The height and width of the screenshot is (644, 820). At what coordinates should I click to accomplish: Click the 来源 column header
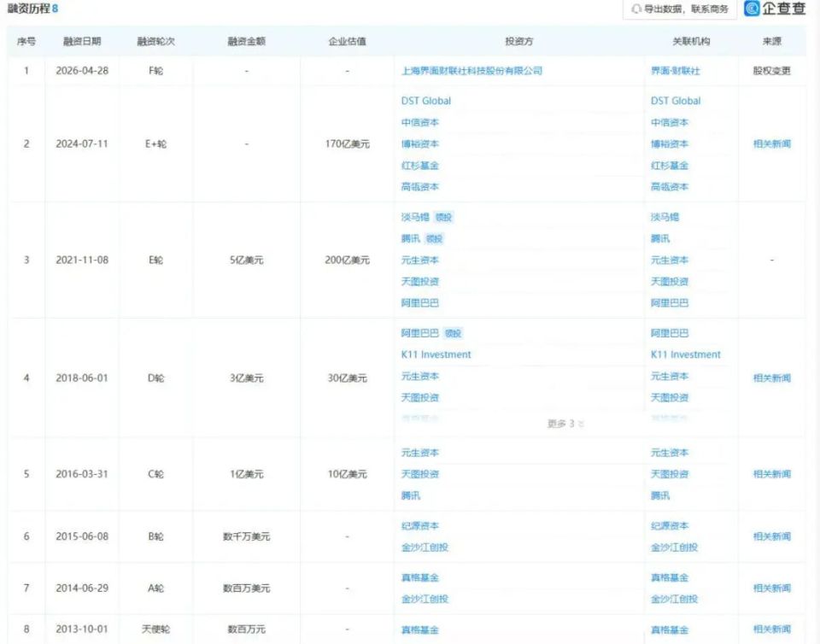click(772, 41)
